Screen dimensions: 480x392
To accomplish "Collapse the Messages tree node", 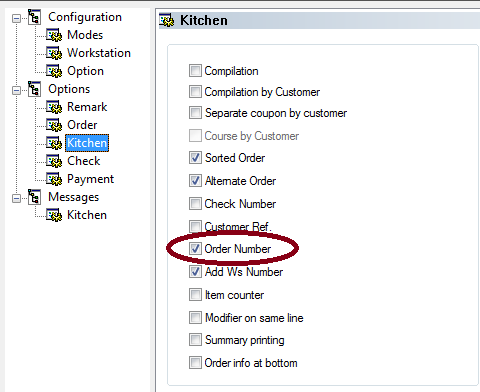I will [x=16, y=199].
